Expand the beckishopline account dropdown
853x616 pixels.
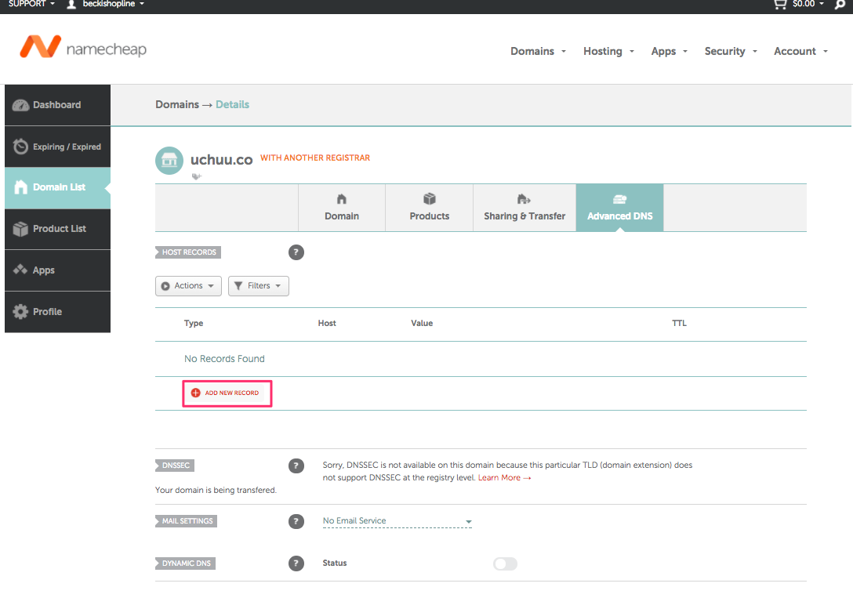tap(113, 4)
